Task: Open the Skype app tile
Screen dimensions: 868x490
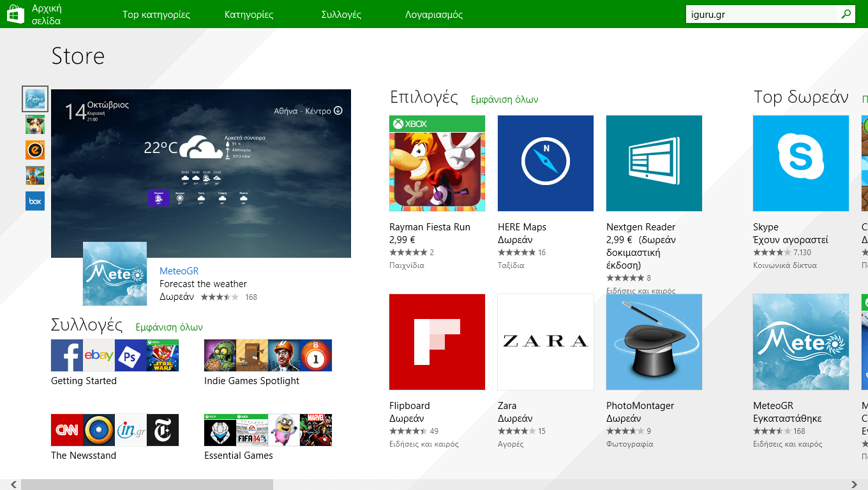Action: (x=800, y=163)
